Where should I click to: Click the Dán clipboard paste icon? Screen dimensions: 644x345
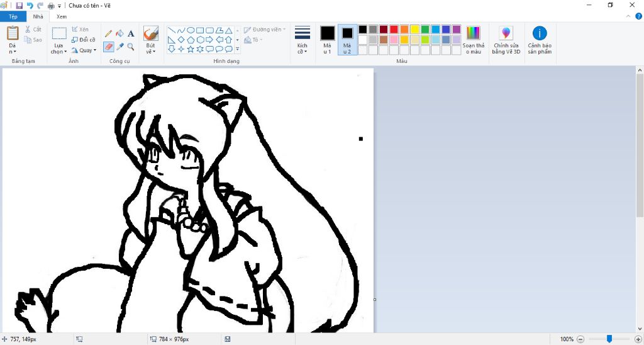pos(13,33)
